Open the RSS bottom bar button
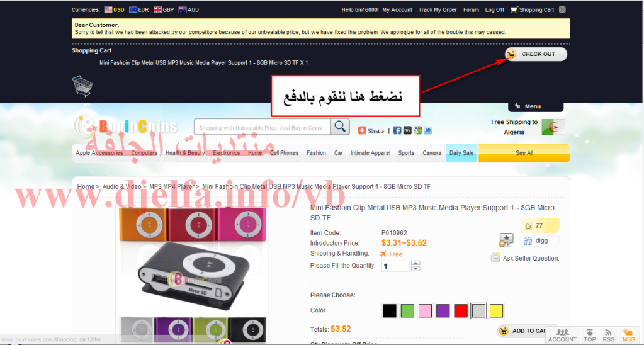This screenshot has width=644, height=345. (609, 336)
